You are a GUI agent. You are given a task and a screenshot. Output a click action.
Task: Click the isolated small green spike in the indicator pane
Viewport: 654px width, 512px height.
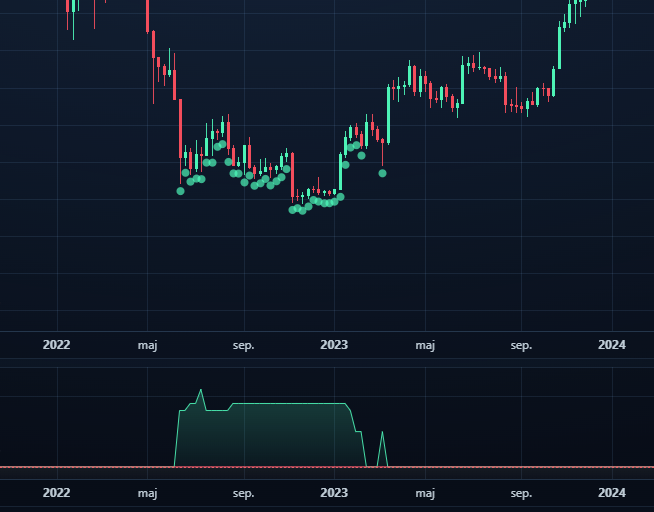382,449
